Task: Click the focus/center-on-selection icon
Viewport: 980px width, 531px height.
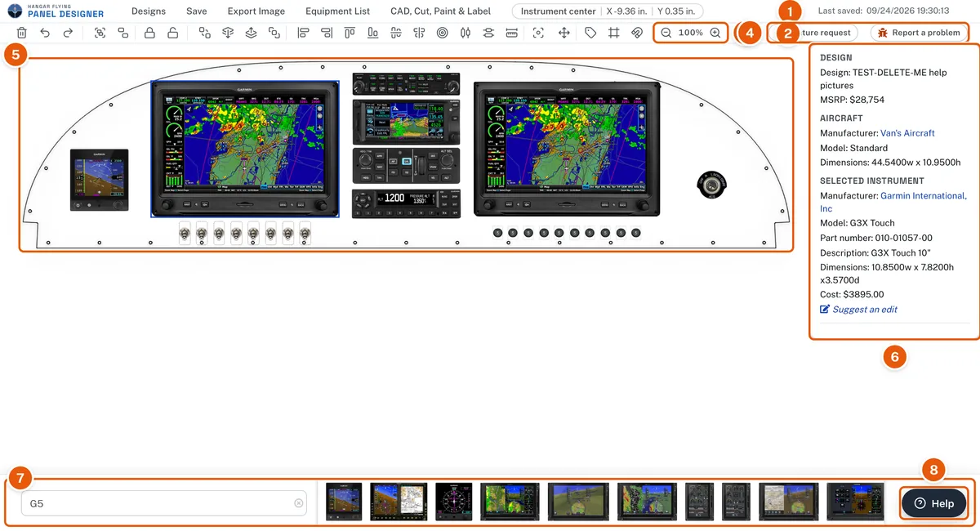Action: [x=538, y=33]
